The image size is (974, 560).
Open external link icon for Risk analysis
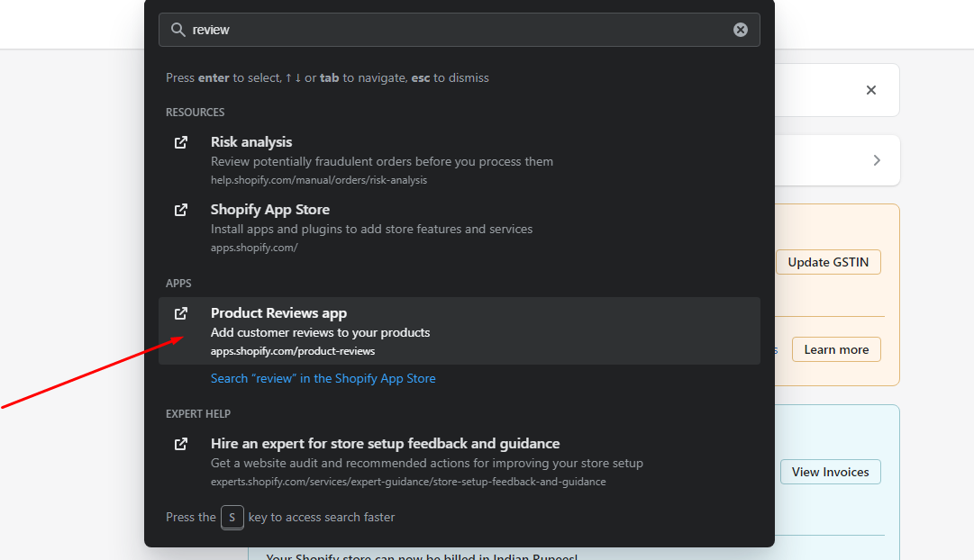pos(181,142)
